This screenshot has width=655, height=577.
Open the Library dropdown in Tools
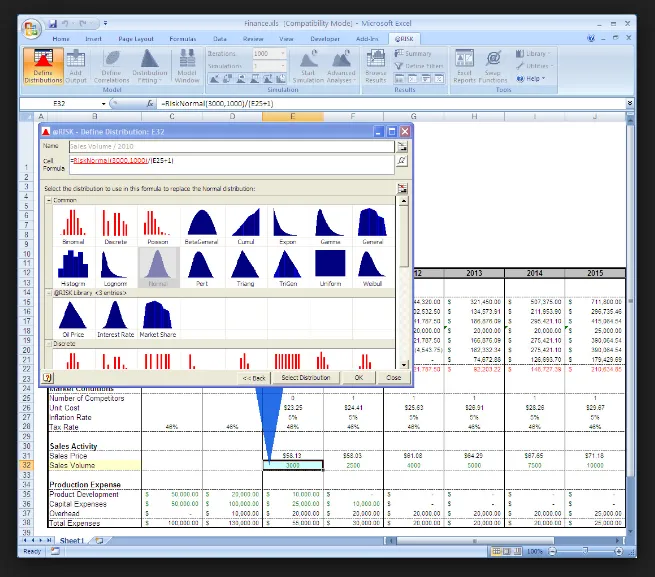pyautogui.click(x=533, y=53)
